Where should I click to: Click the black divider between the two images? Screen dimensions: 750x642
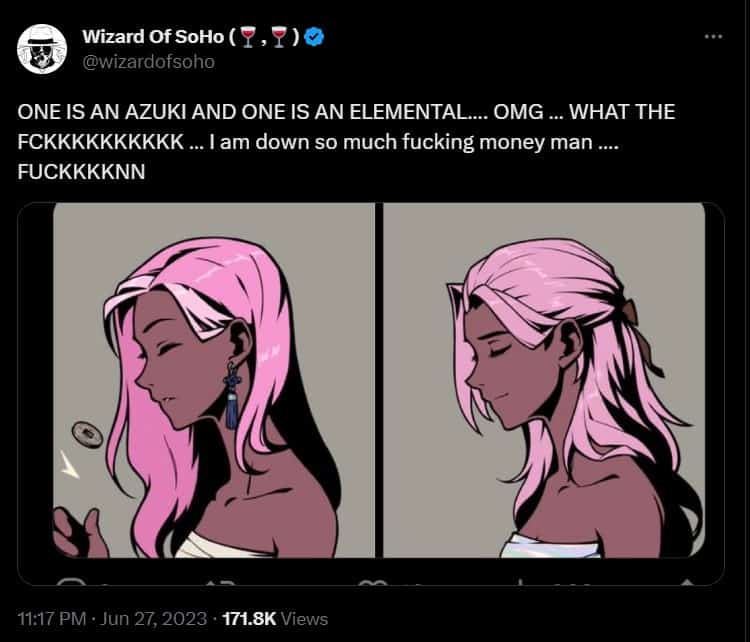coord(379,380)
